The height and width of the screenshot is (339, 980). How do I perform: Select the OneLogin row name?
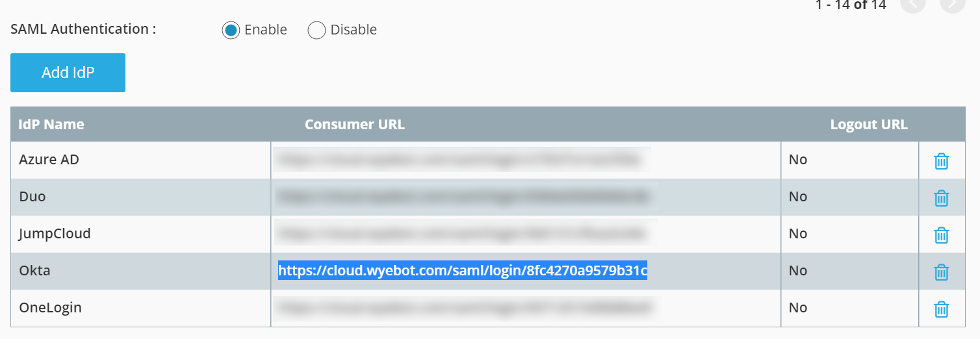tap(50, 307)
